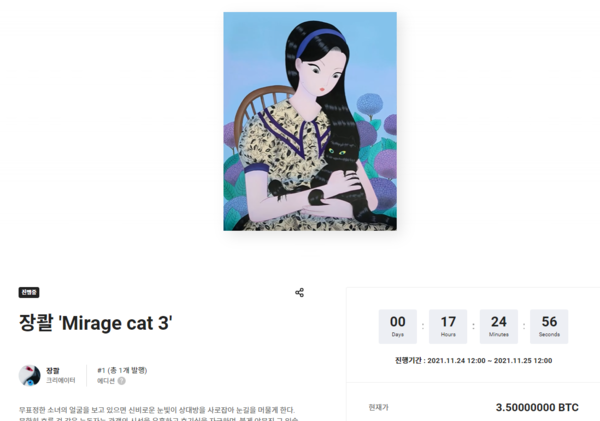Click the girl's face in the artwork
600x421 pixels.
323,77
